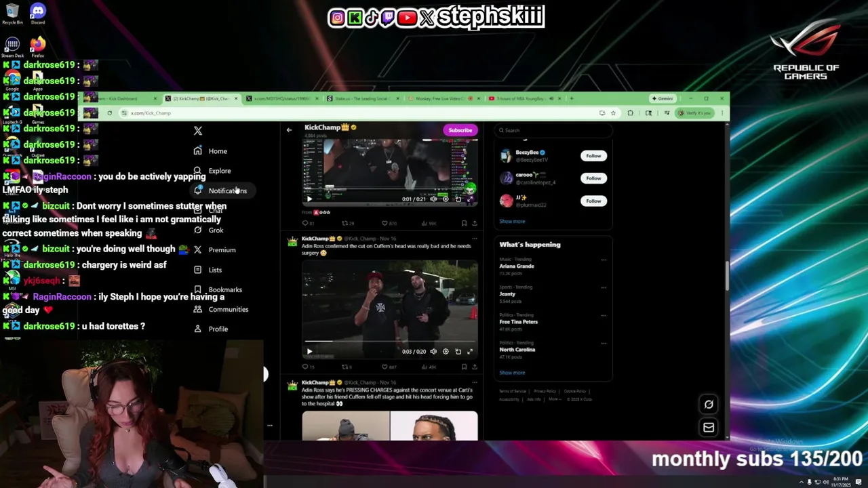
Task: Reload the page in the browser toolbar
Action: tap(109, 113)
